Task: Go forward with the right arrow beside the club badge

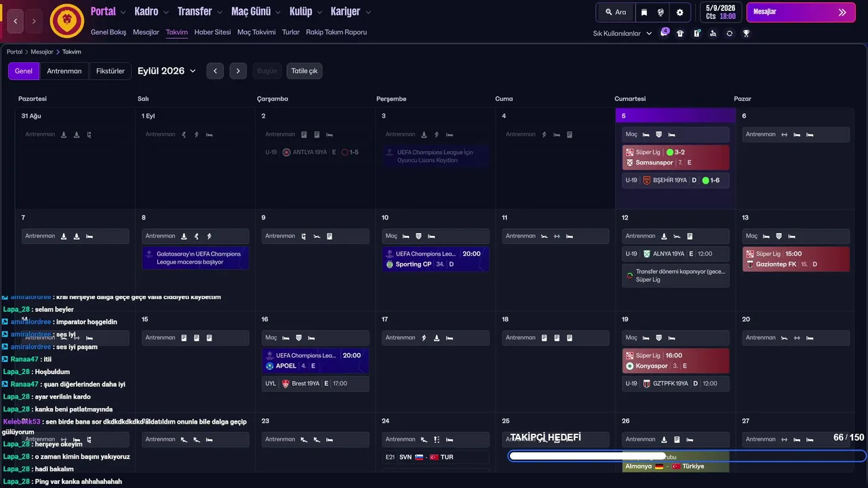Action: pos(34,21)
